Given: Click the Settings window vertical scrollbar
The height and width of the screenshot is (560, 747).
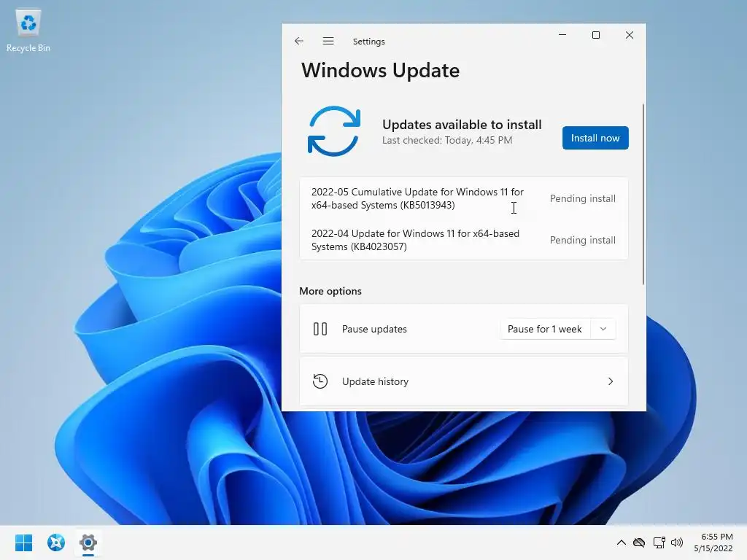Looking at the screenshot, I should (643, 194).
